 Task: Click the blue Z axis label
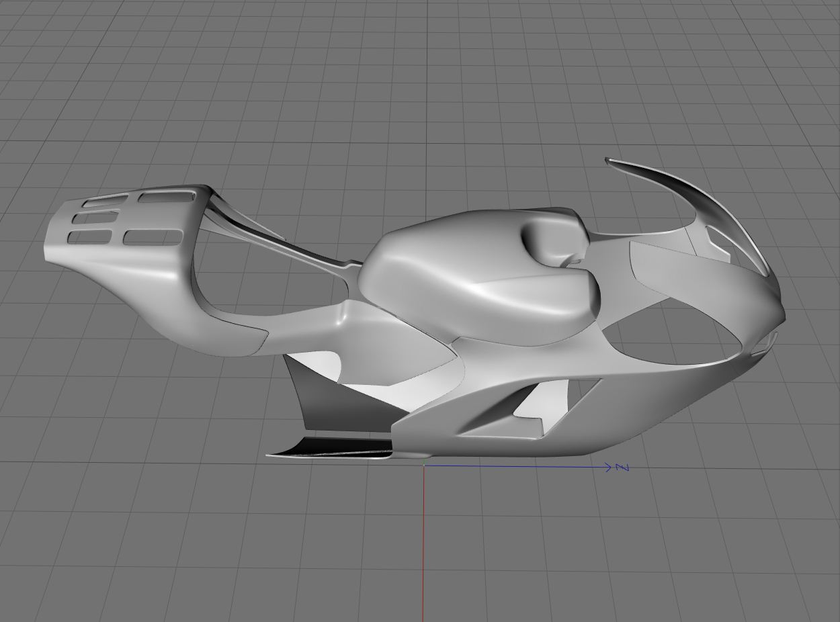tap(622, 467)
